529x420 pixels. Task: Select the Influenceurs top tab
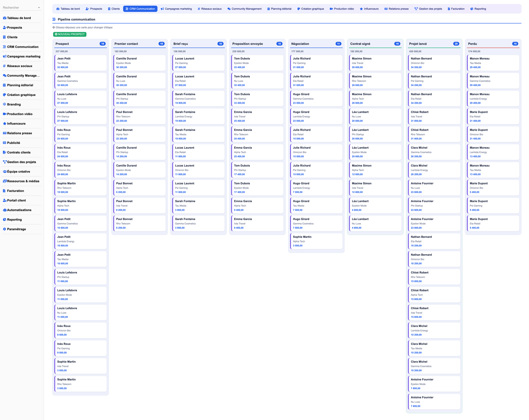[369, 9]
